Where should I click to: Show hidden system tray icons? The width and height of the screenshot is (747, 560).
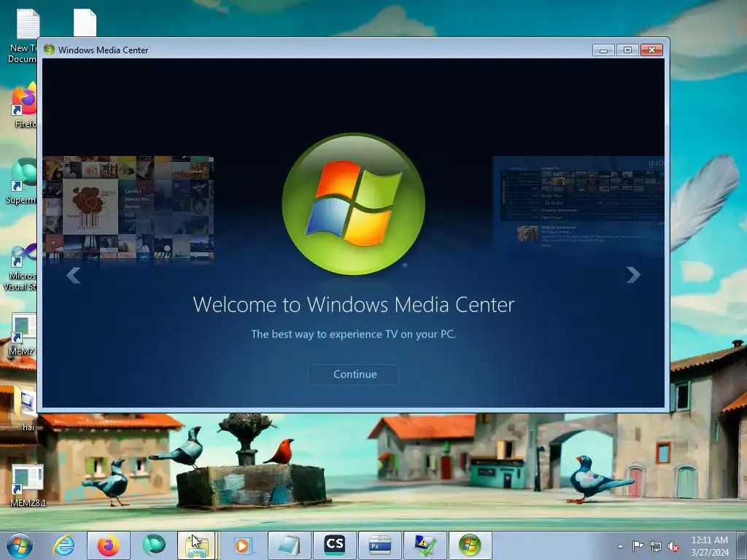coord(620,546)
